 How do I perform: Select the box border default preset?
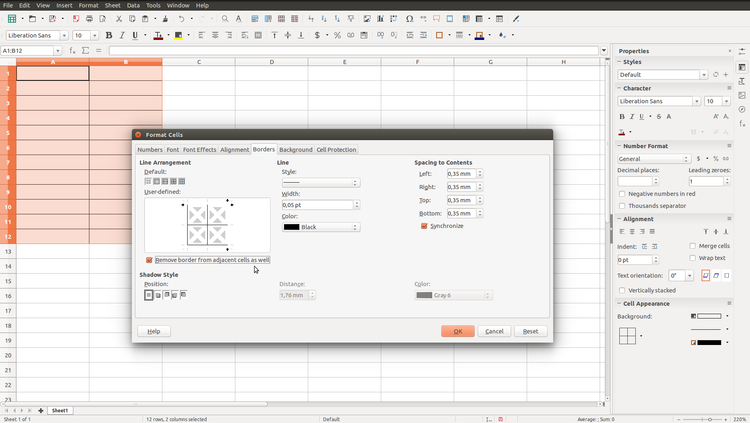(156, 181)
